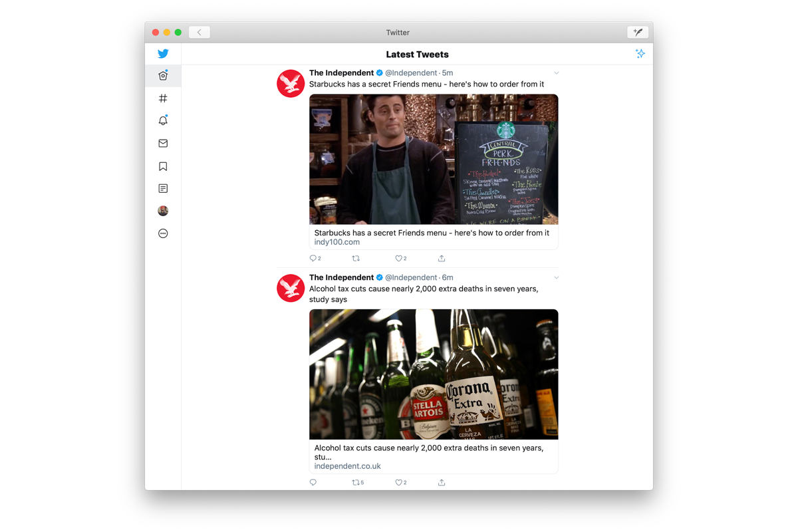Screen dimensions: 798x532
Task: Open Bookmarks icon in sidebar
Action: pyautogui.click(x=163, y=166)
